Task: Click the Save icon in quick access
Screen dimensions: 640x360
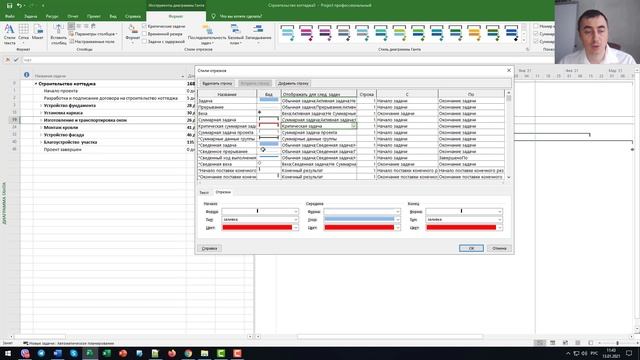Action: point(9,5)
